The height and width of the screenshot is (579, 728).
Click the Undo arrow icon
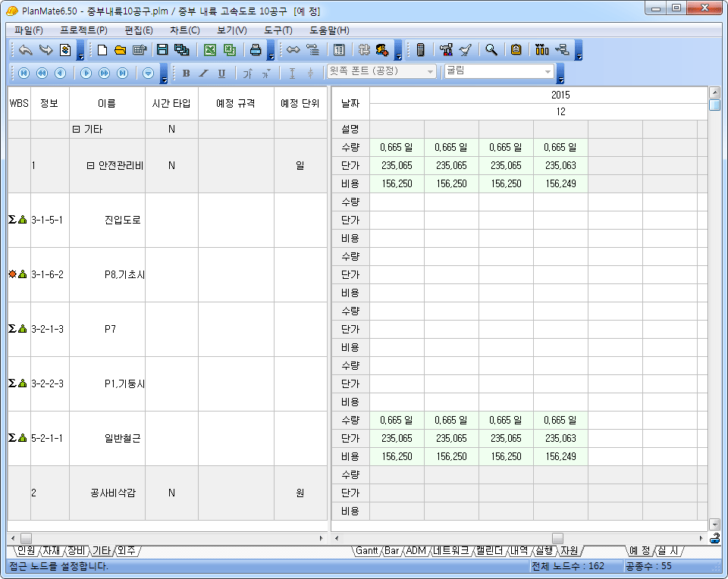coord(26,50)
